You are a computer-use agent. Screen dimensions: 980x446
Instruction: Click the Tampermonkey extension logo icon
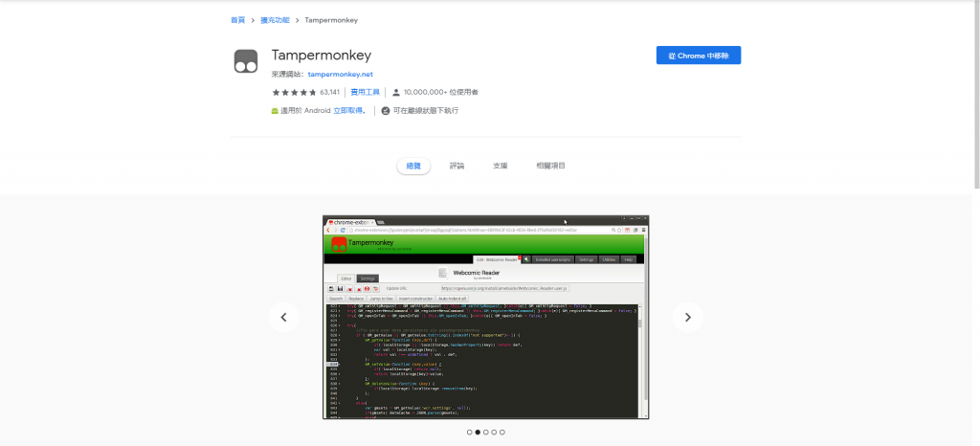coord(246,61)
